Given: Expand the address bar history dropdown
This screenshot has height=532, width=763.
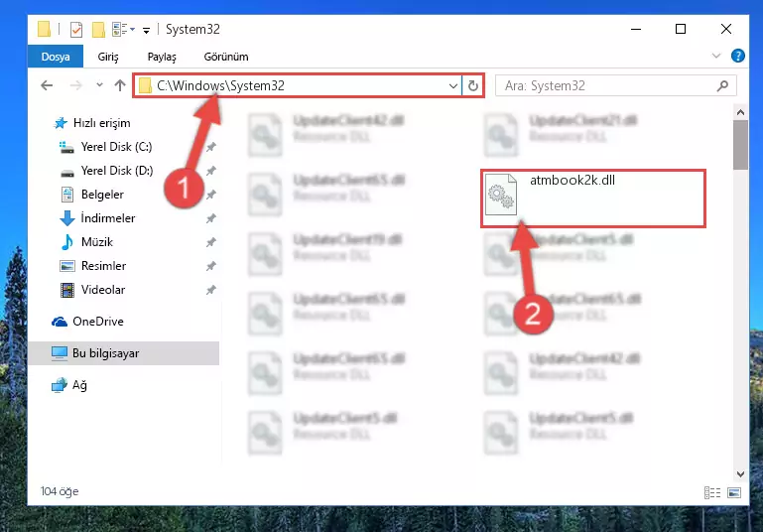Looking at the screenshot, I should (x=453, y=86).
